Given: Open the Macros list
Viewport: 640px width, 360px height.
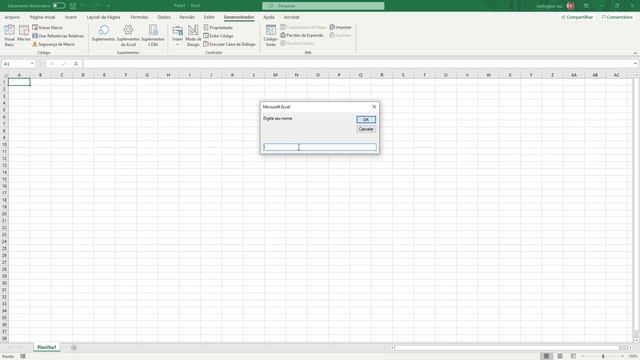Looking at the screenshot, I should 24,34.
